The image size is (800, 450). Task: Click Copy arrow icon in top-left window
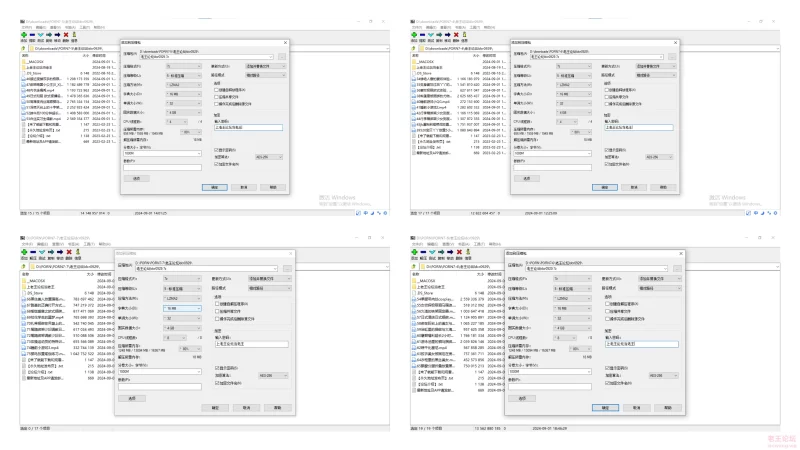pos(49,35)
